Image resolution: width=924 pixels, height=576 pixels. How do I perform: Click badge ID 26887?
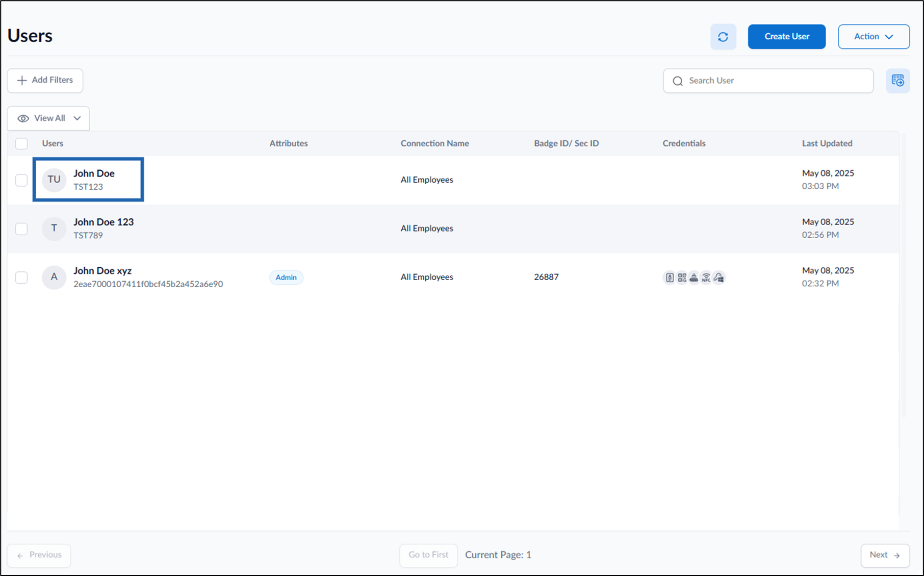pos(546,277)
